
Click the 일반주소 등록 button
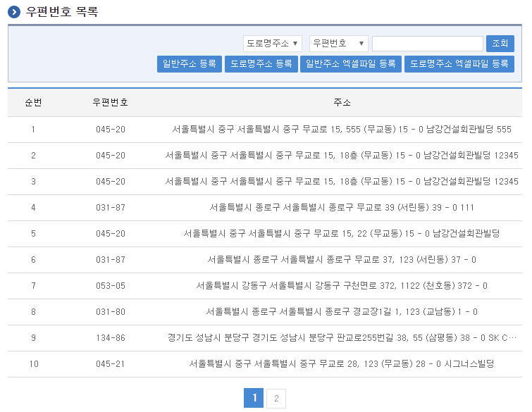(x=189, y=64)
